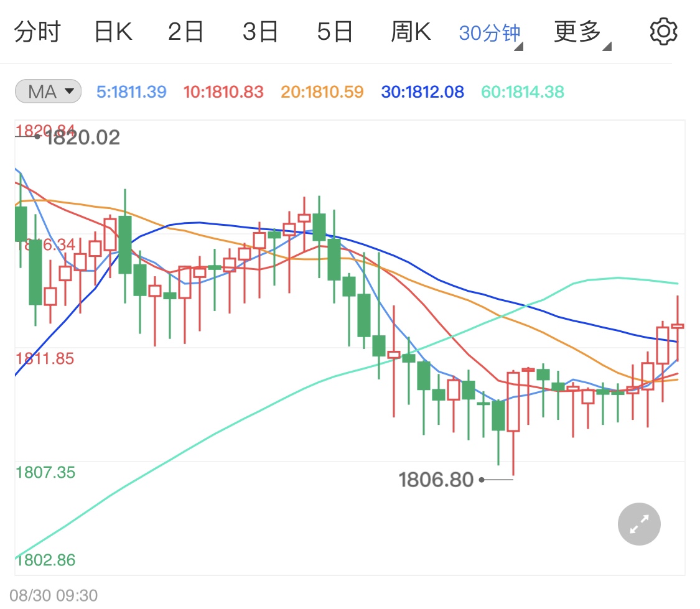The height and width of the screenshot is (609, 700).
Task: Select the 2日 chart period
Action: click(x=185, y=32)
